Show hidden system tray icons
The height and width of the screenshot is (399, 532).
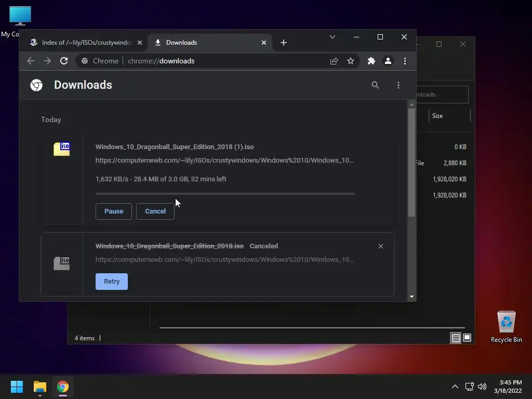coord(455,387)
